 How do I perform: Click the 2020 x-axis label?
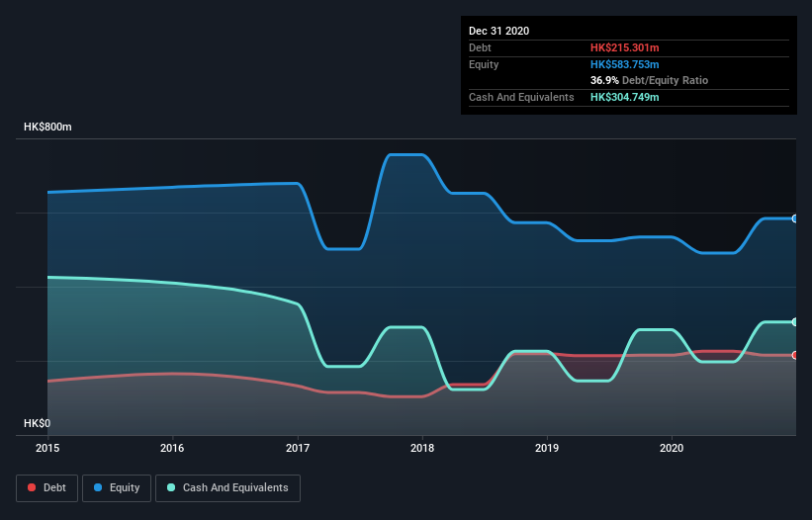(672, 448)
